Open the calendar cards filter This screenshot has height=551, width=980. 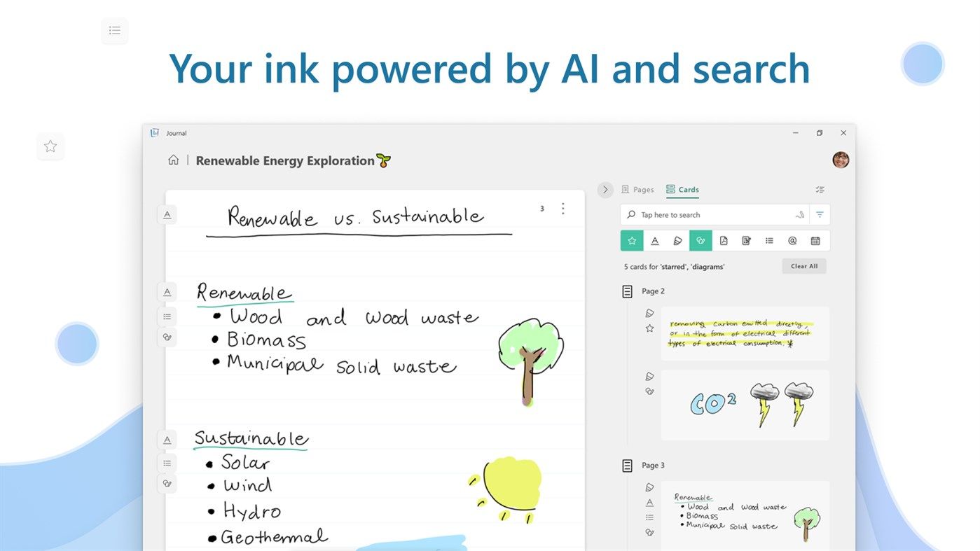coord(815,240)
